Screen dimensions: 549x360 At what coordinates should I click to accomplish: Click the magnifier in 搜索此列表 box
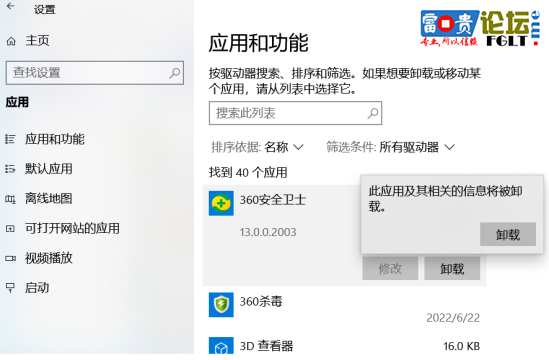pos(373,113)
